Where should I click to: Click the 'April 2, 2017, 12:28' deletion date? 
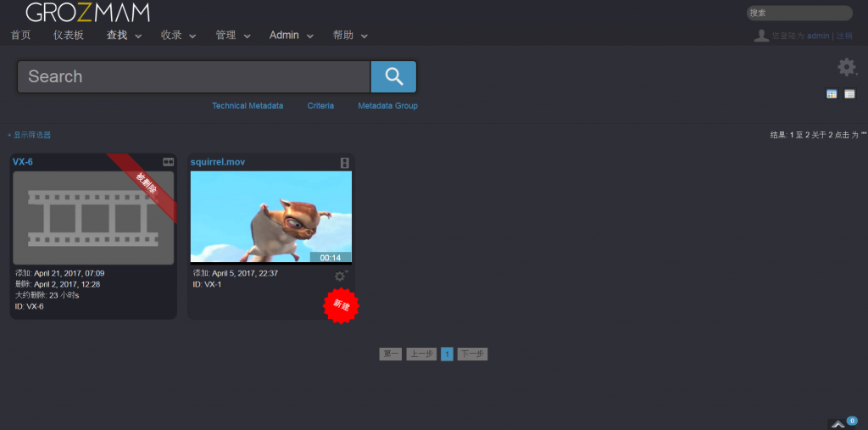tap(67, 284)
